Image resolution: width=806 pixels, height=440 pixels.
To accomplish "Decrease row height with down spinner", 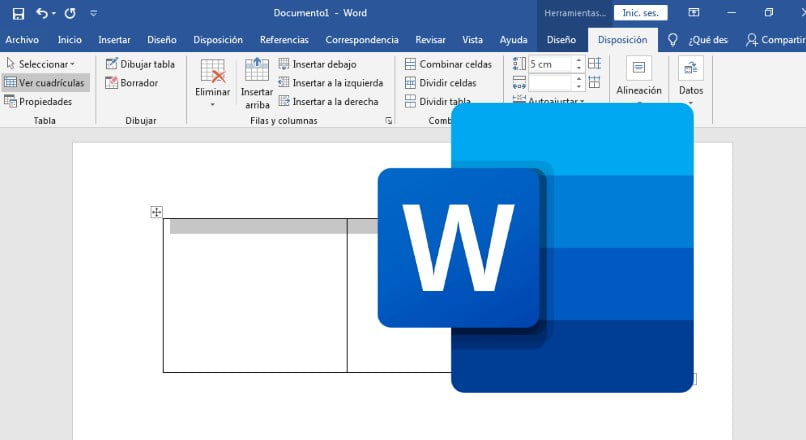I will click(x=579, y=68).
